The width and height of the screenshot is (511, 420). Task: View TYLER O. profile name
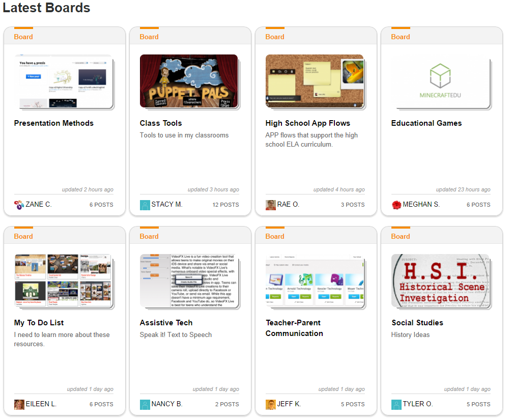coord(417,404)
